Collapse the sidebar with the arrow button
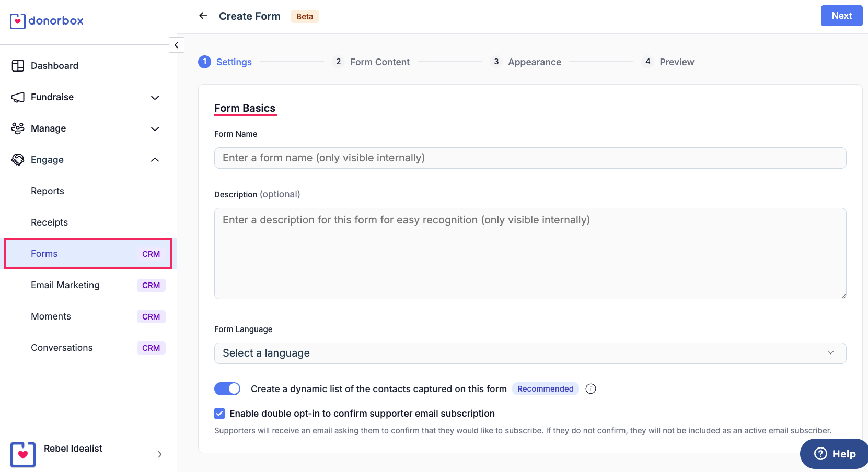 (177, 45)
